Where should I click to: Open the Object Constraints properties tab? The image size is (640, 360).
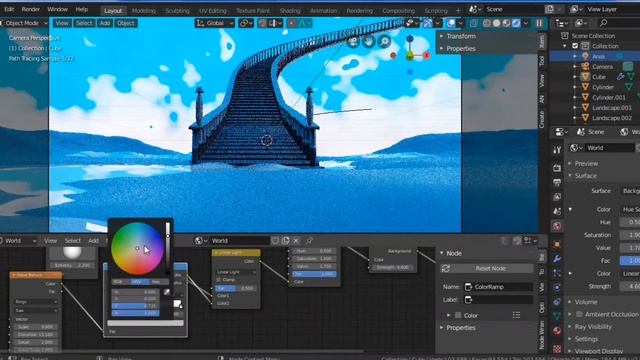[x=557, y=302]
